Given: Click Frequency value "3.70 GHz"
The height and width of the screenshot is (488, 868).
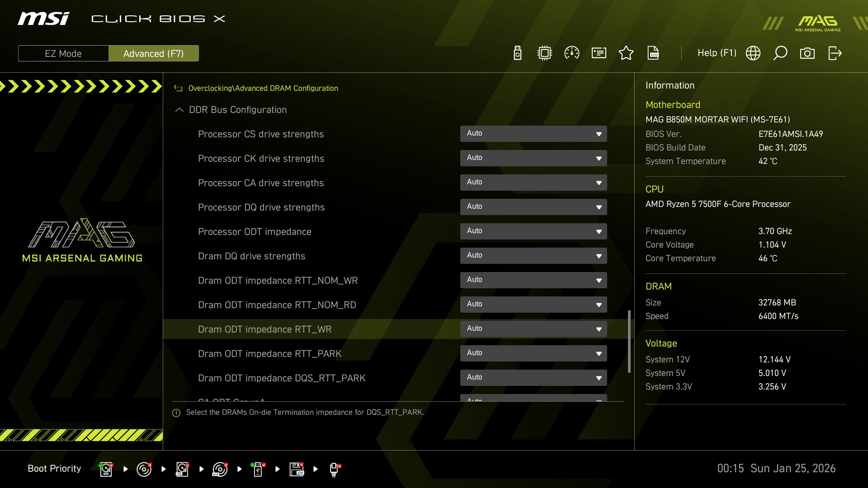Looking at the screenshot, I should (775, 231).
